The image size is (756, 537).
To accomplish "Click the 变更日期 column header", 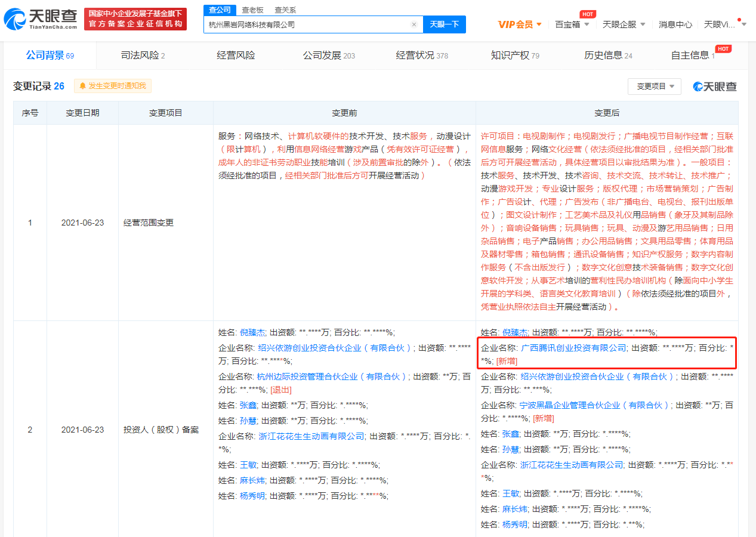I will coord(82,113).
